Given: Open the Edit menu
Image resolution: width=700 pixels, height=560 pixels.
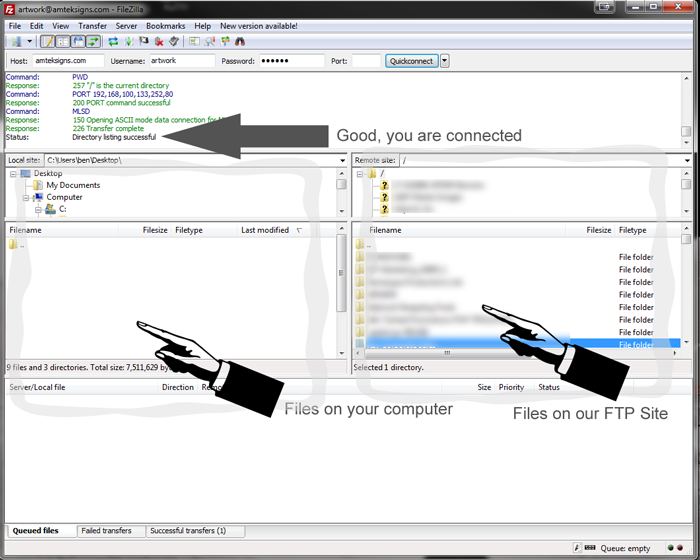Looking at the screenshot, I should point(37,26).
